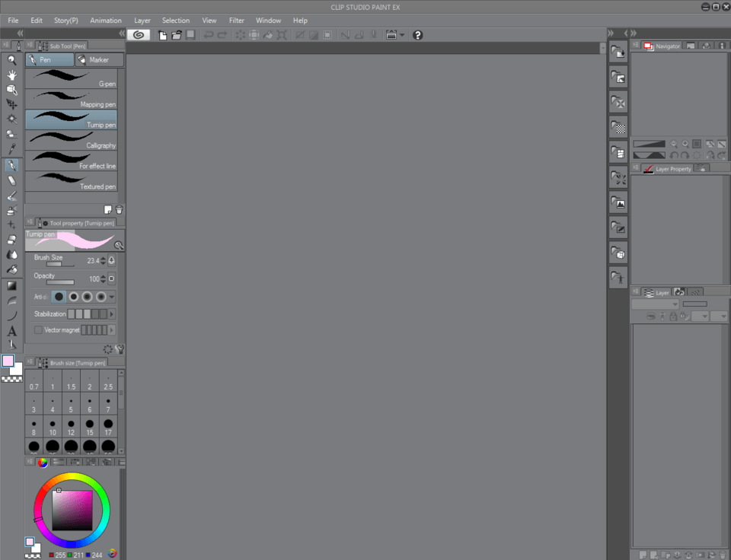Choose the Calligraphy pen sub tool

72,139
